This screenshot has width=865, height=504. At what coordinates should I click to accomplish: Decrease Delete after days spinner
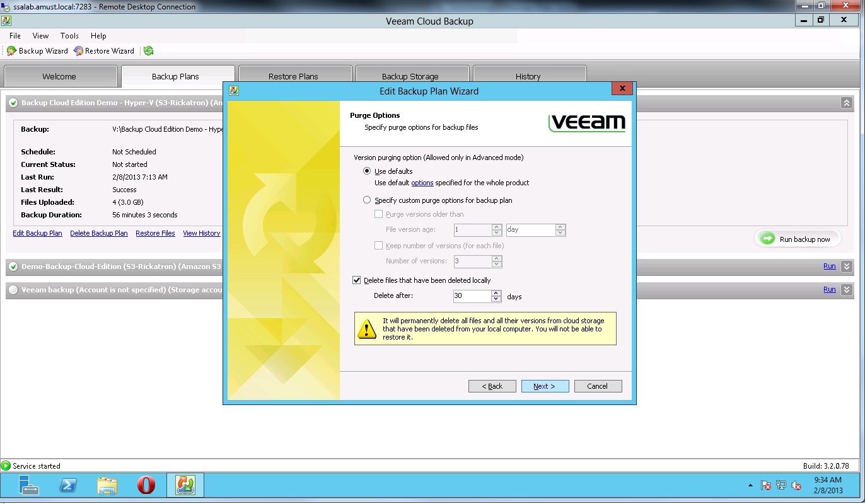[497, 299]
